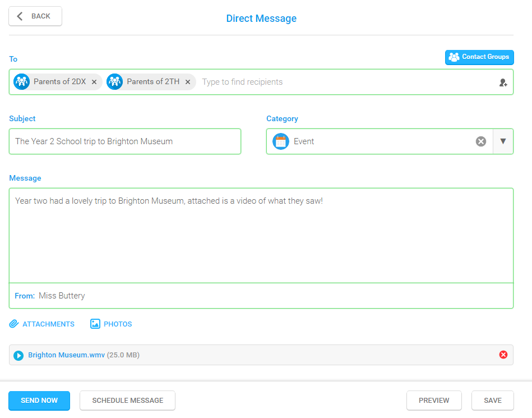The height and width of the screenshot is (418, 532).
Task: Remove Parents of 2DX recipient chip
Action: click(x=94, y=82)
